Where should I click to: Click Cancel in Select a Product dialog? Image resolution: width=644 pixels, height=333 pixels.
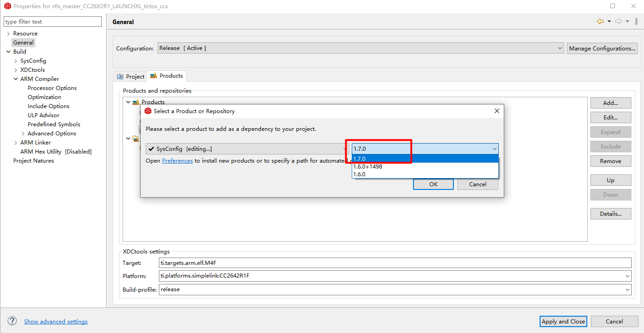click(478, 184)
